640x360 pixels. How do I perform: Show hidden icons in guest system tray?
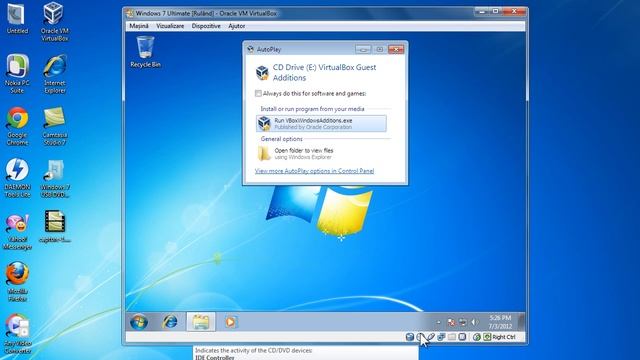pos(438,322)
